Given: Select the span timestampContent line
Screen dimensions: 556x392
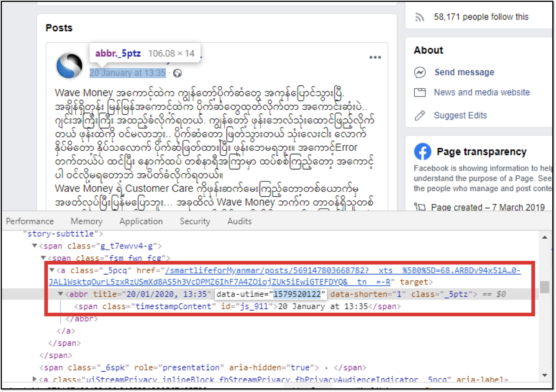Looking at the screenshot, I should [237, 307].
